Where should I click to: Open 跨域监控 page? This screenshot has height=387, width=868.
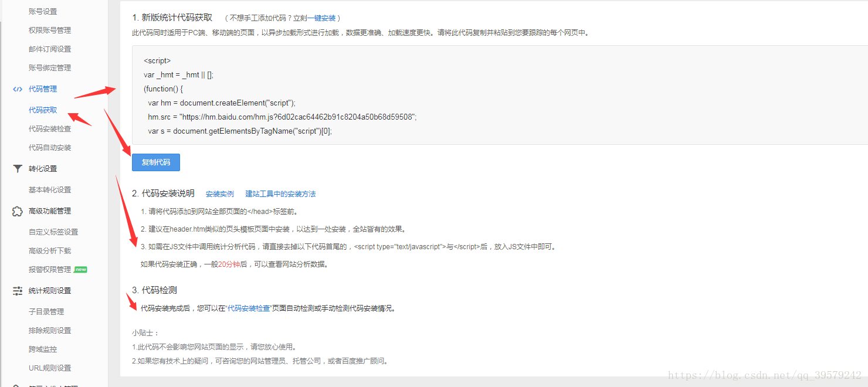tap(43, 349)
